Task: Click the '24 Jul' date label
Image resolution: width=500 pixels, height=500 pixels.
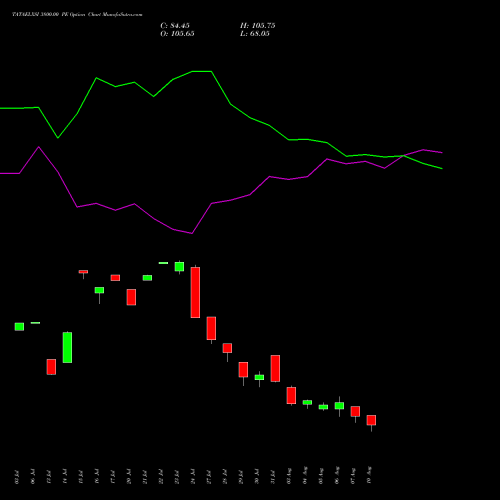Action: coord(193,477)
